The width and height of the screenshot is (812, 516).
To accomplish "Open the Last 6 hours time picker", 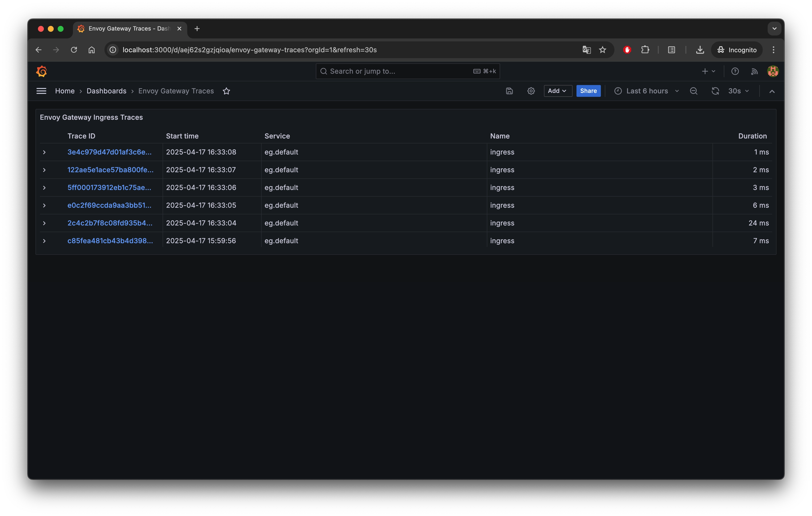I will pyautogui.click(x=646, y=91).
